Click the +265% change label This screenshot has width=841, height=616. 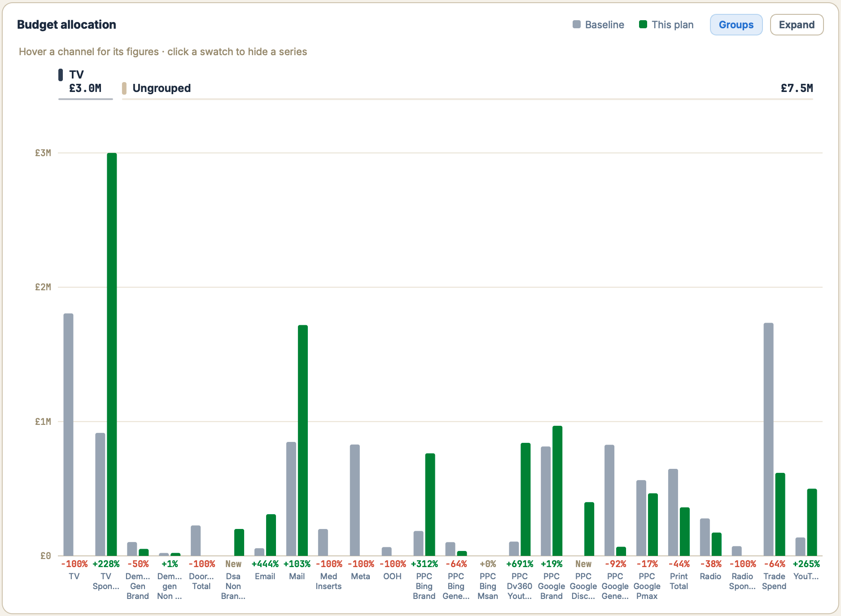coord(806,564)
